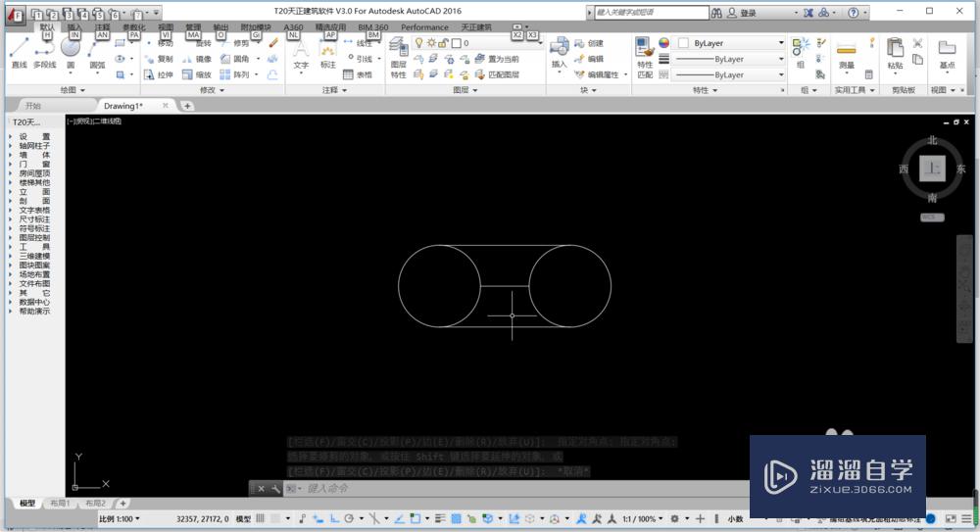Switch to the 布局1 layout tab
Viewport: 980px width, 532px height.
click(x=61, y=503)
